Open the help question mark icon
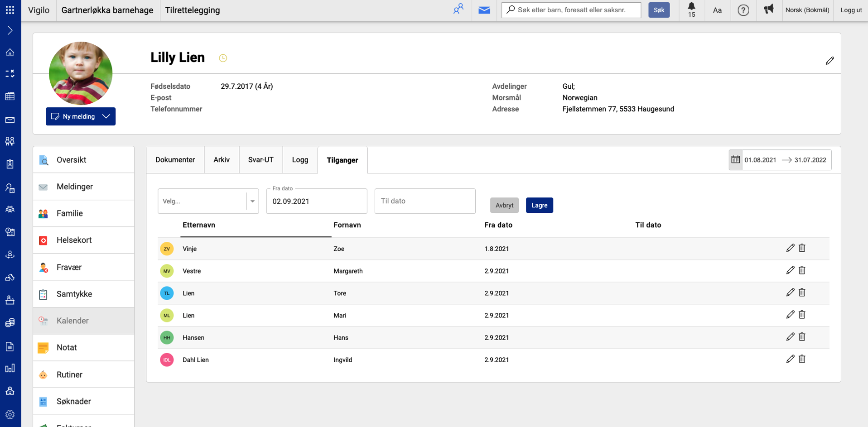The image size is (868, 427). [x=743, y=10]
